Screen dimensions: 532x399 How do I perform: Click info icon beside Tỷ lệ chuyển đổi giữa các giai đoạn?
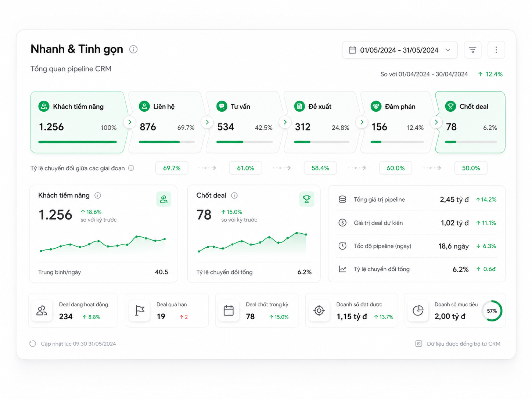131,168
